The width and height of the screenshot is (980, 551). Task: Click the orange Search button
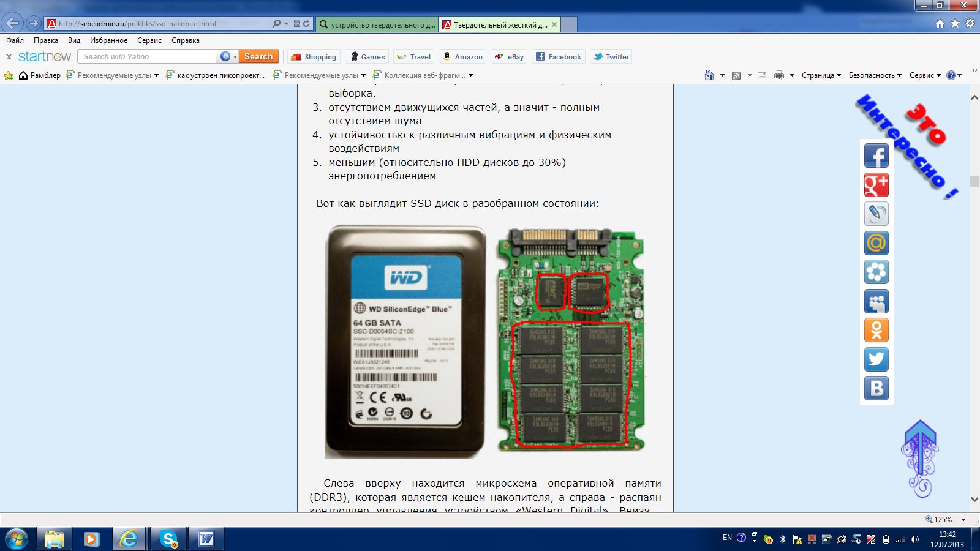pos(258,56)
